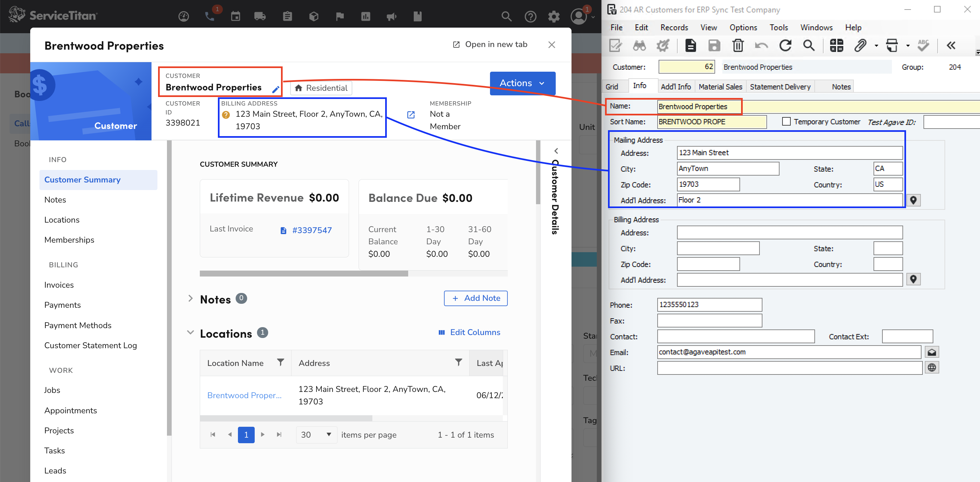The width and height of the screenshot is (980, 482).
Task: Open the Options menu
Action: click(x=743, y=27)
